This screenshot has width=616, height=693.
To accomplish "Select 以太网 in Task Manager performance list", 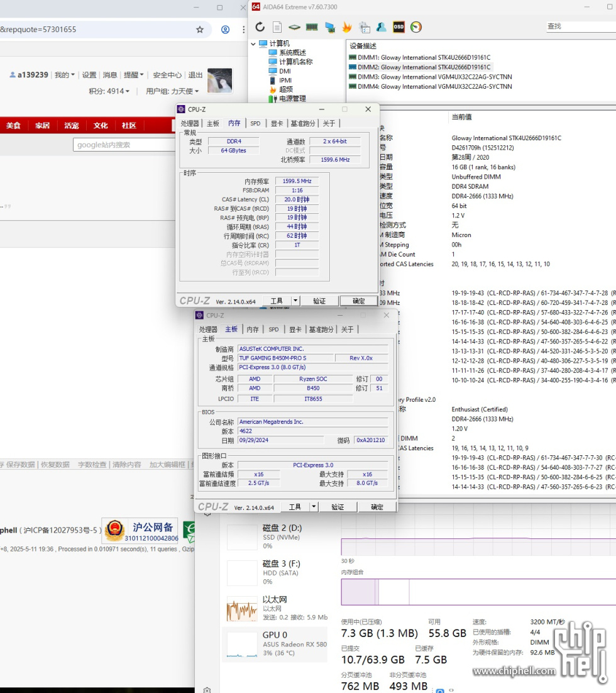I will (x=276, y=608).
